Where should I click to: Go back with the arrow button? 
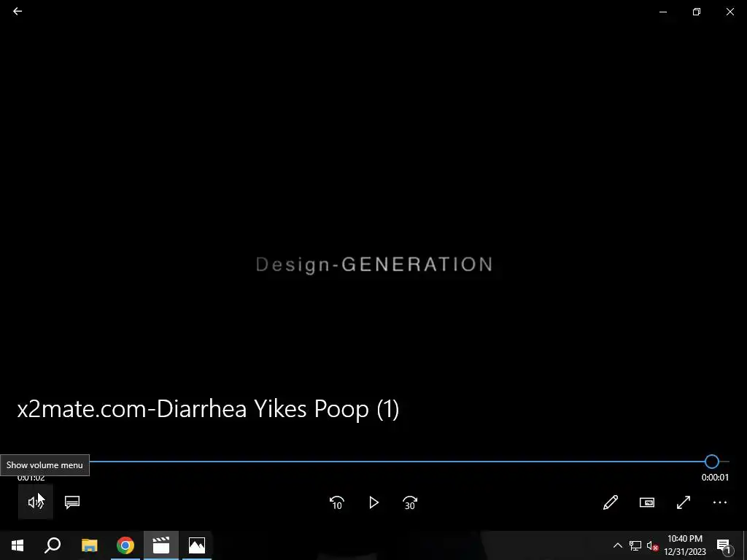click(x=18, y=11)
